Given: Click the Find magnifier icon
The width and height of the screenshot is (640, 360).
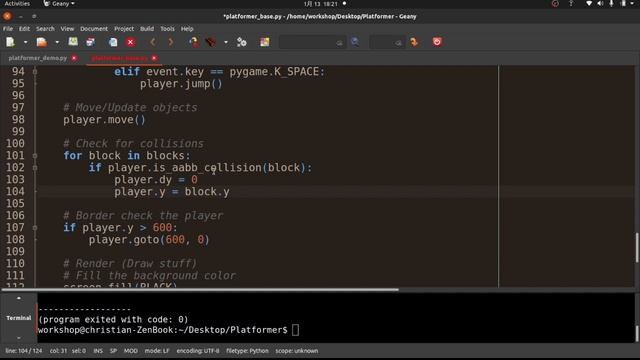Looking at the screenshot, I should (355, 42).
